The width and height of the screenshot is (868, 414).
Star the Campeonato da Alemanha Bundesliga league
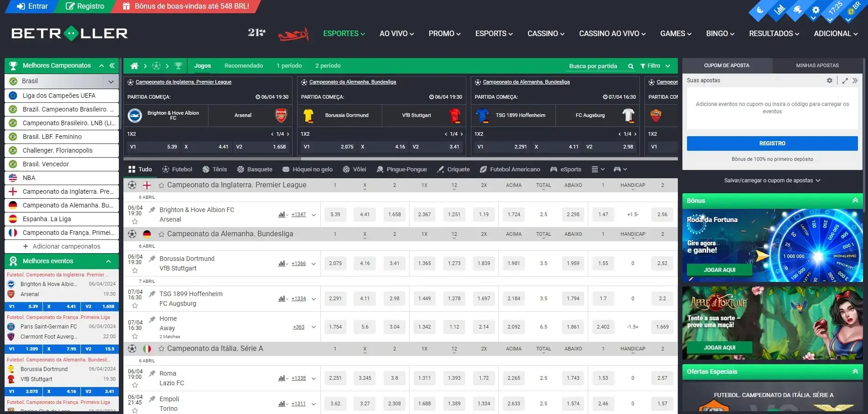coord(161,234)
